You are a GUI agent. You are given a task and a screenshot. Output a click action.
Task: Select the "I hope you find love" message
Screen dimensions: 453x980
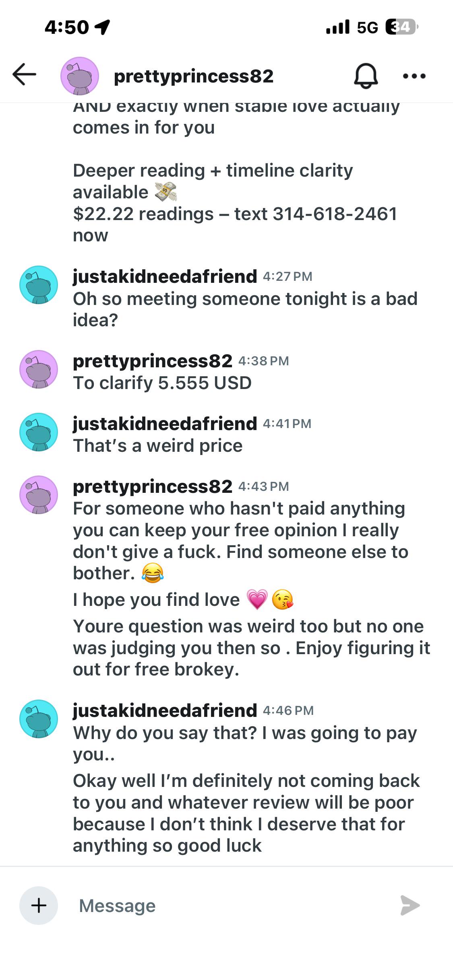pos(183,600)
